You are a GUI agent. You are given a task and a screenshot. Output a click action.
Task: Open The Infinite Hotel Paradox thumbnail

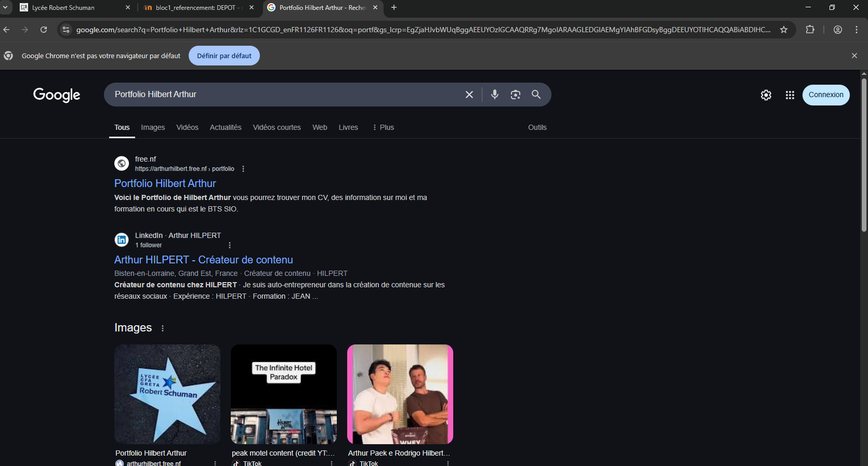[284, 394]
